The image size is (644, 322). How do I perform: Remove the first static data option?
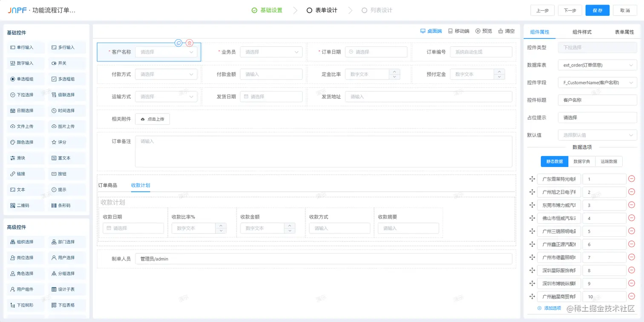pyautogui.click(x=631, y=178)
